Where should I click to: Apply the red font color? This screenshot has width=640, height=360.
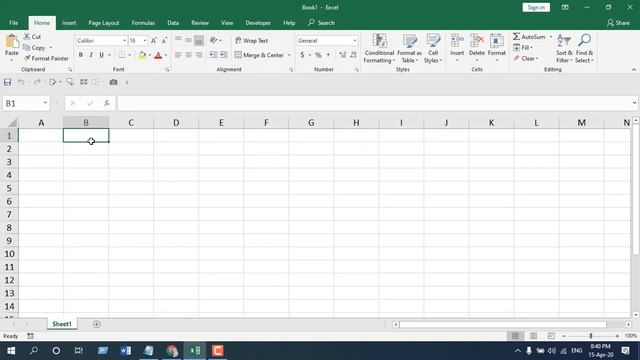[158, 55]
